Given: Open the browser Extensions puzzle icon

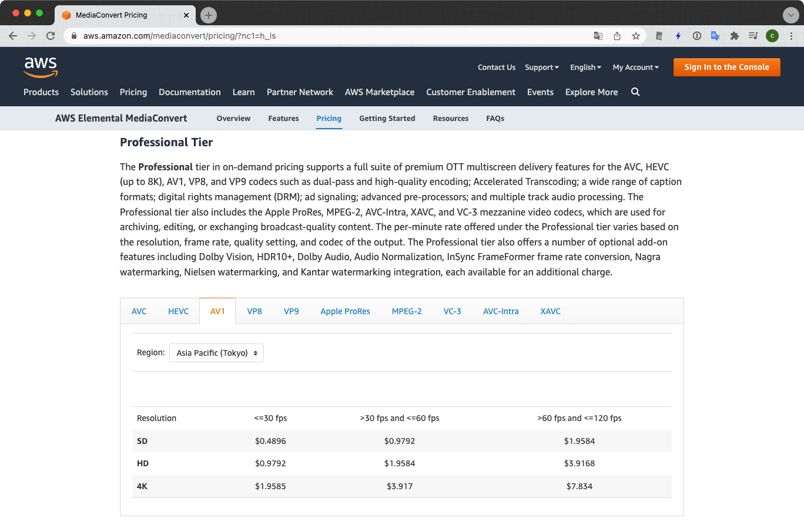Looking at the screenshot, I should [734, 36].
